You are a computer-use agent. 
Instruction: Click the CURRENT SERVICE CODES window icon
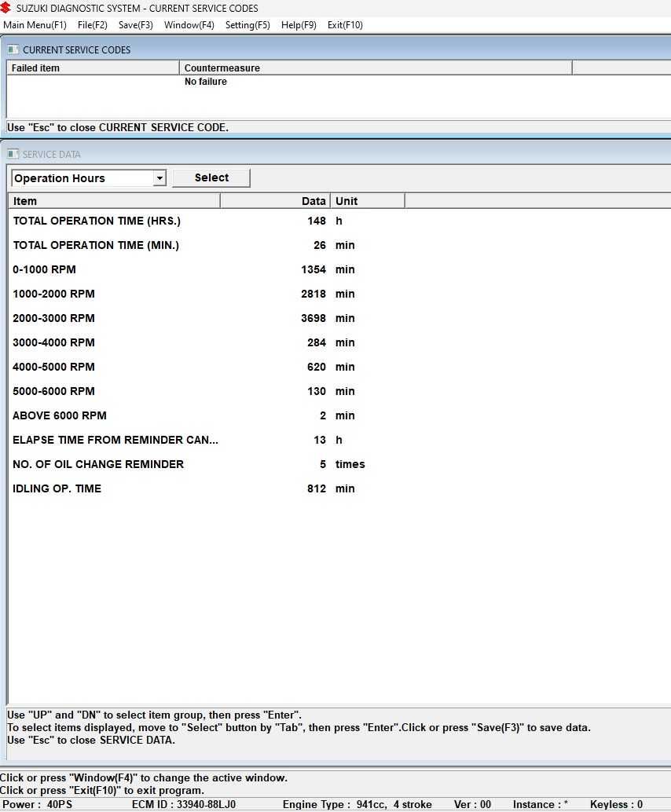[x=13, y=49]
